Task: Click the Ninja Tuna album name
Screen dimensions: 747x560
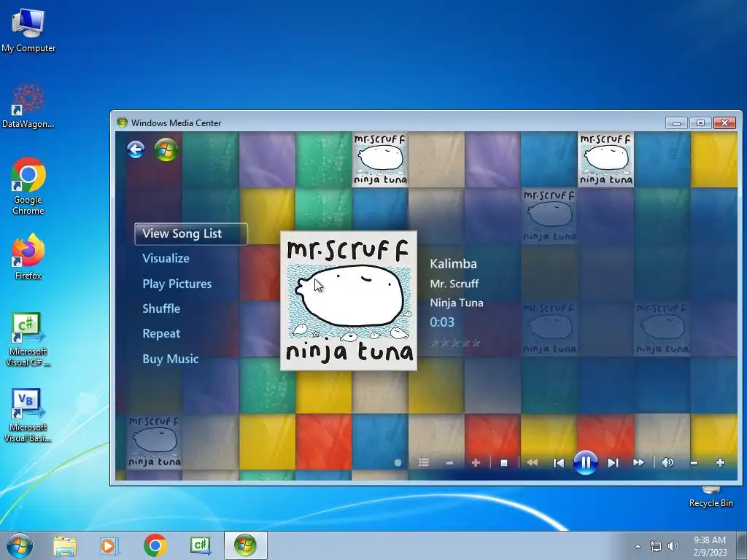Action: click(x=457, y=303)
